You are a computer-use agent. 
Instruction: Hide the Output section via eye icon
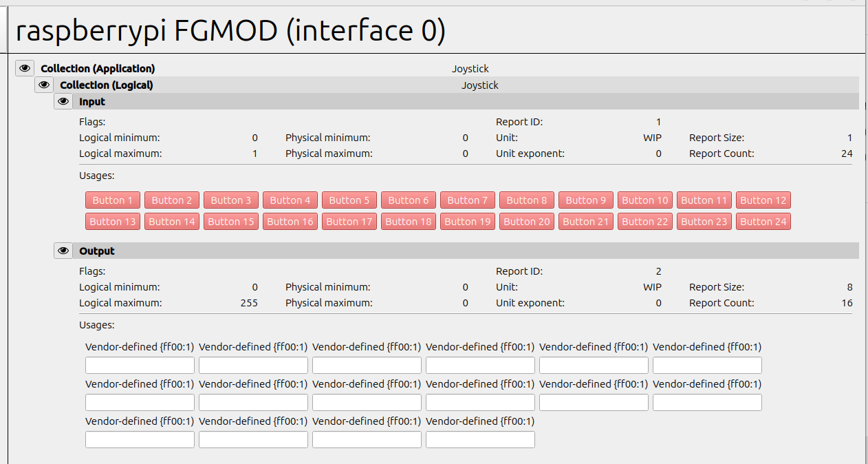pos(63,251)
